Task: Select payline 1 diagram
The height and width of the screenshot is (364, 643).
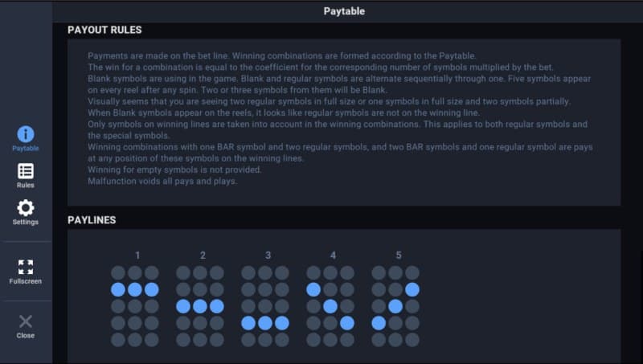Action: coord(135,306)
